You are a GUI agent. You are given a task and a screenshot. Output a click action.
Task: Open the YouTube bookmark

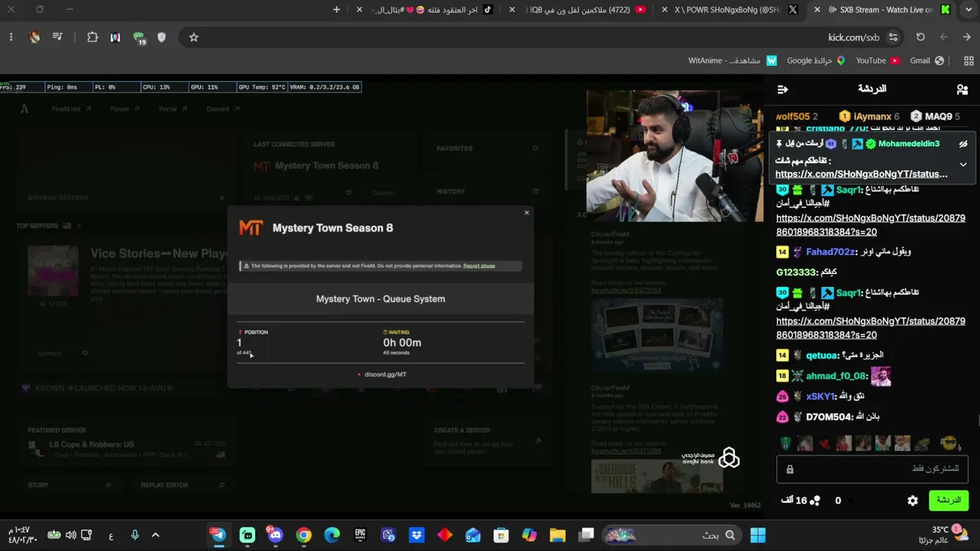pyautogui.click(x=877, y=60)
